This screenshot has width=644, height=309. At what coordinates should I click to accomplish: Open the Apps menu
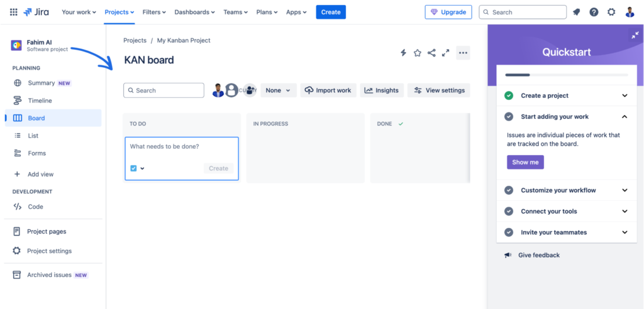point(297,12)
